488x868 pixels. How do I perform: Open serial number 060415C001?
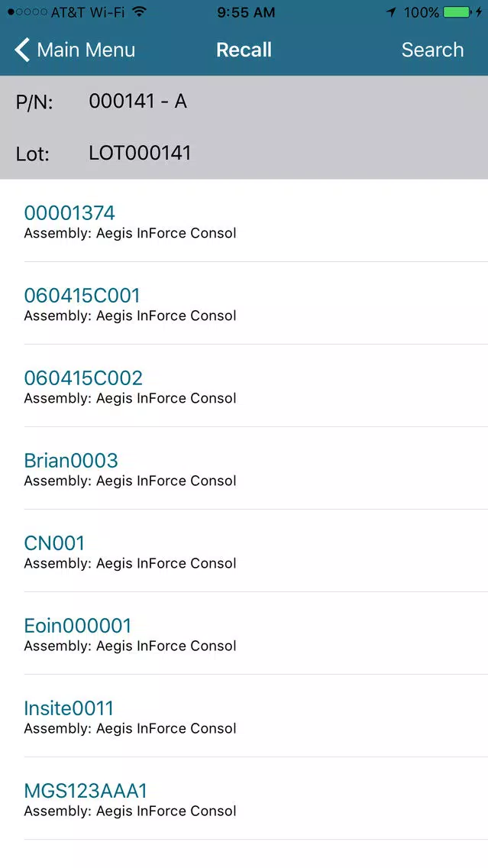tap(244, 303)
